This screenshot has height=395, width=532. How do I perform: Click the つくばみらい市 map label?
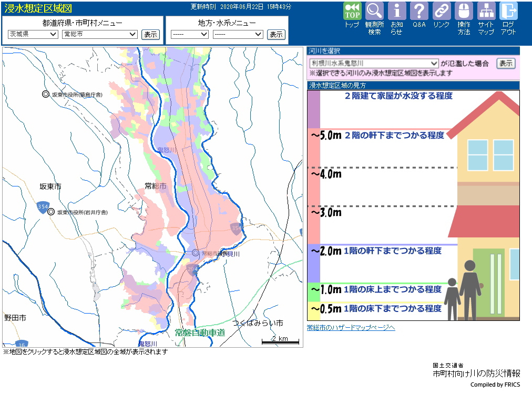click(258, 323)
